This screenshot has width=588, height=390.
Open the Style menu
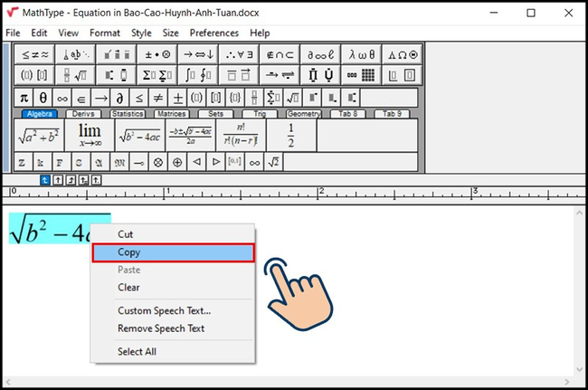[x=141, y=33]
